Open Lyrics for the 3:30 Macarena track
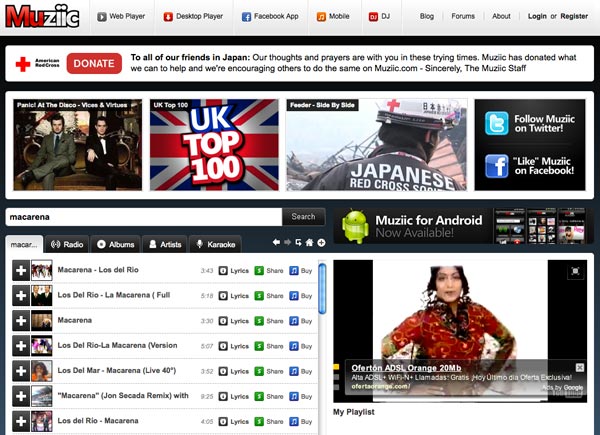 (x=234, y=321)
